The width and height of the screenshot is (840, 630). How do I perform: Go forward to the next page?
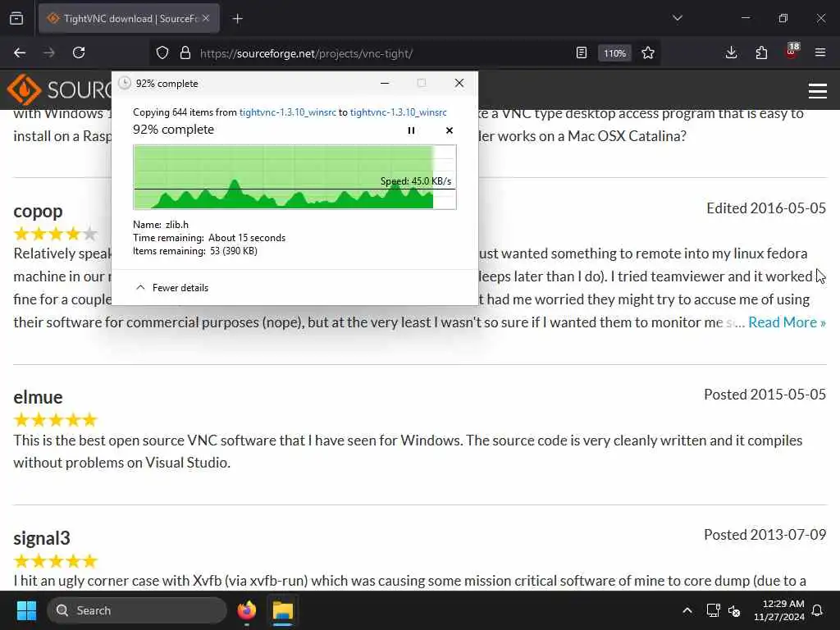[x=49, y=52]
